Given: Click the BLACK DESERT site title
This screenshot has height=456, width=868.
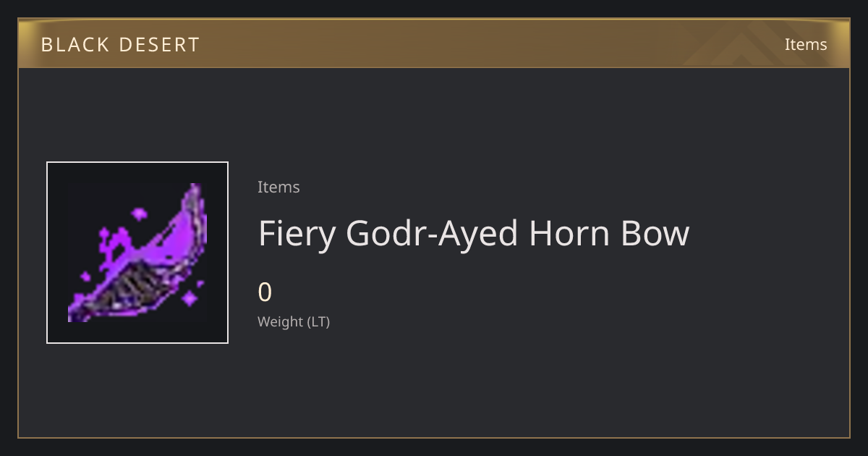Looking at the screenshot, I should tap(120, 45).
